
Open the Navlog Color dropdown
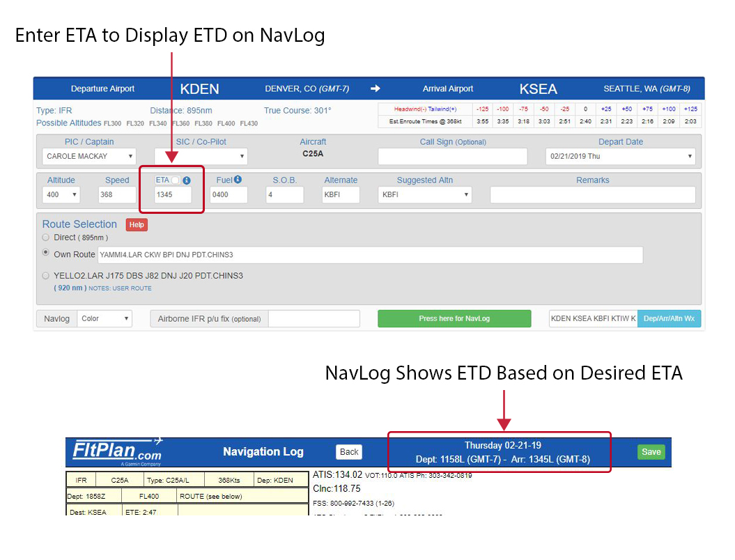coord(105,319)
